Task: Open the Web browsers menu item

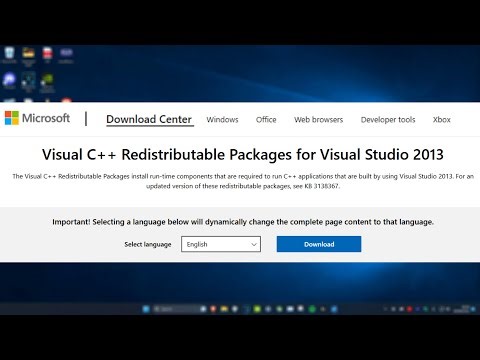Action: pyautogui.click(x=318, y=120)
